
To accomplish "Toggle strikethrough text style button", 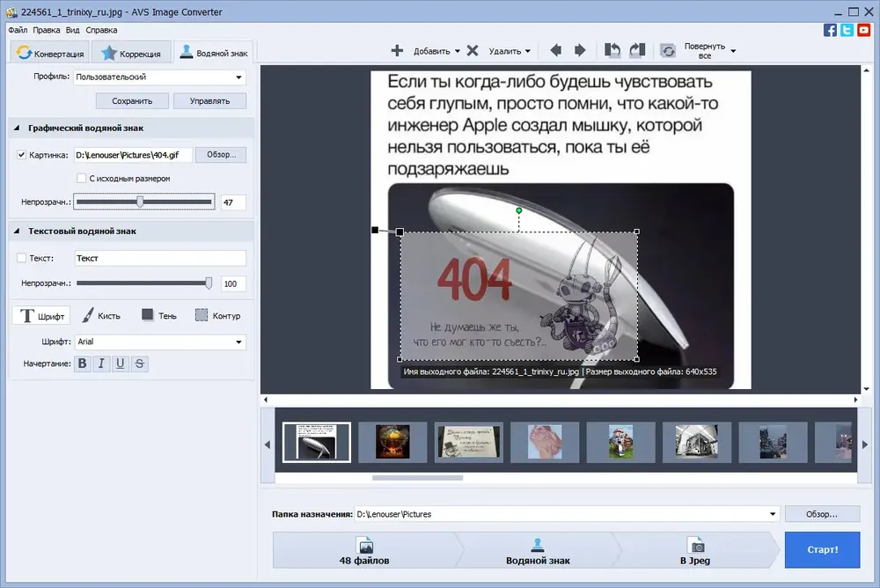I will (140, 364).
